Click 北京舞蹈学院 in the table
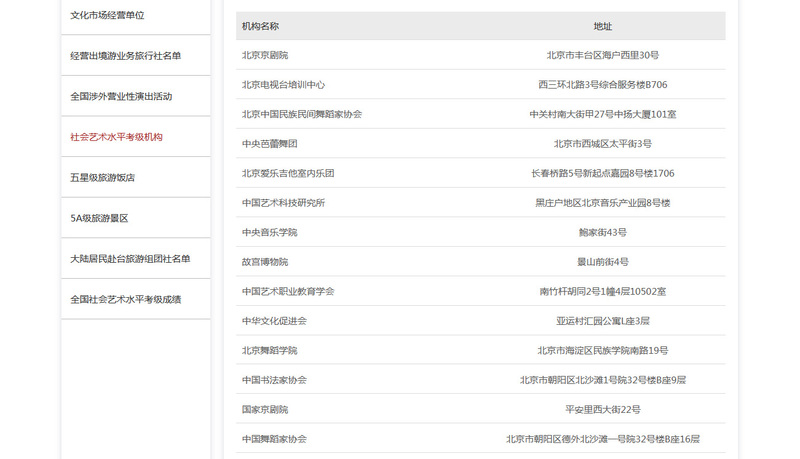 pos(269,351)
